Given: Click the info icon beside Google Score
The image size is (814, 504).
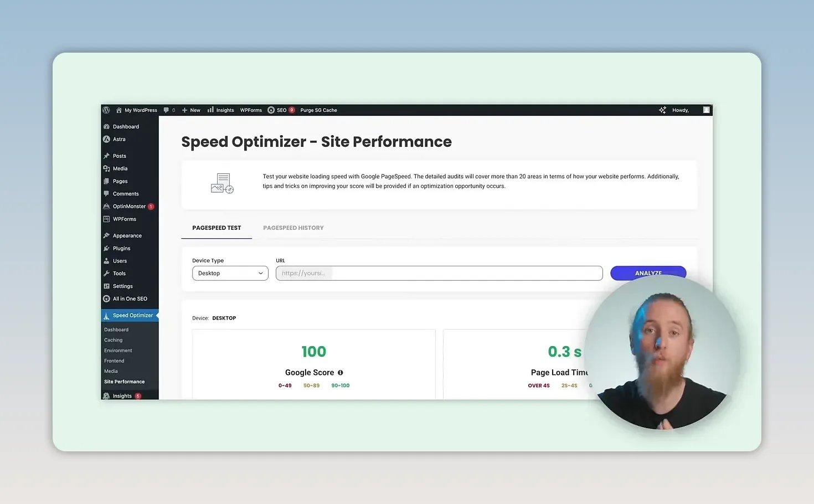Looking at the screenshot, I should click(x=341, y=373).
